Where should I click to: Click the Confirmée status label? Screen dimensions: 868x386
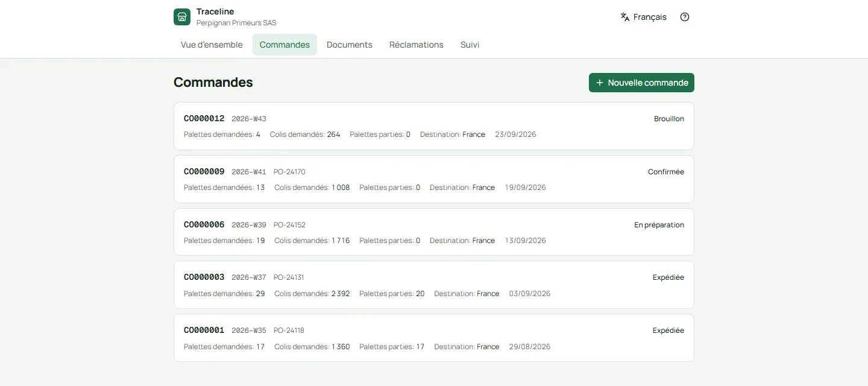pyautogui.click(x=666, y=172)
